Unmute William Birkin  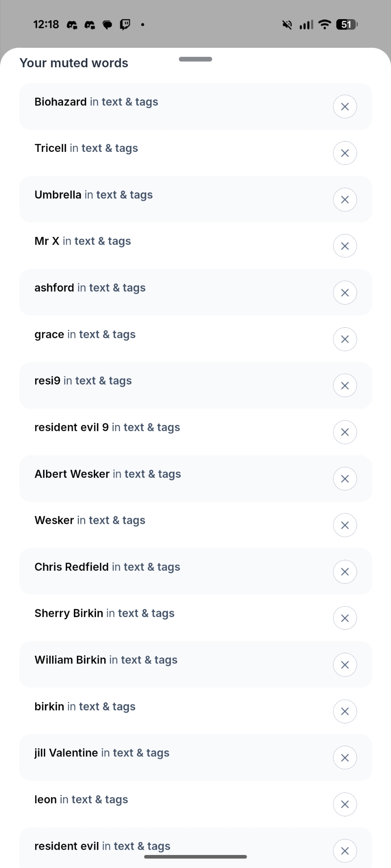(x=345, y=665)
